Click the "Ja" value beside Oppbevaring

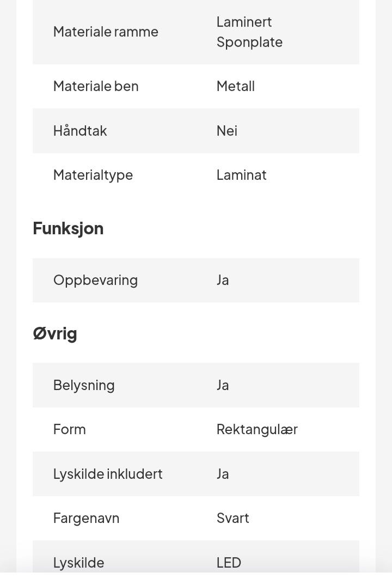[222, 280]
